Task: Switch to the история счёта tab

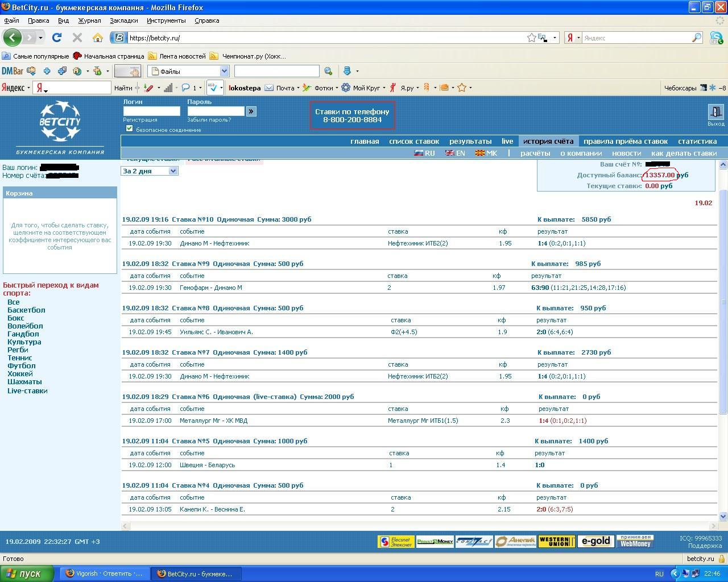Action: pyautogui.click(x=548, y=141)
